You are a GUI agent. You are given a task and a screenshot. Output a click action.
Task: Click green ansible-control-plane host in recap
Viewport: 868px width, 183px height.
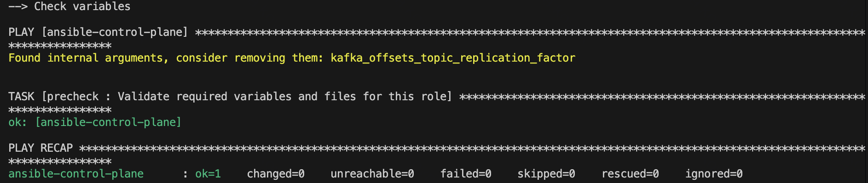click(76, 174)
